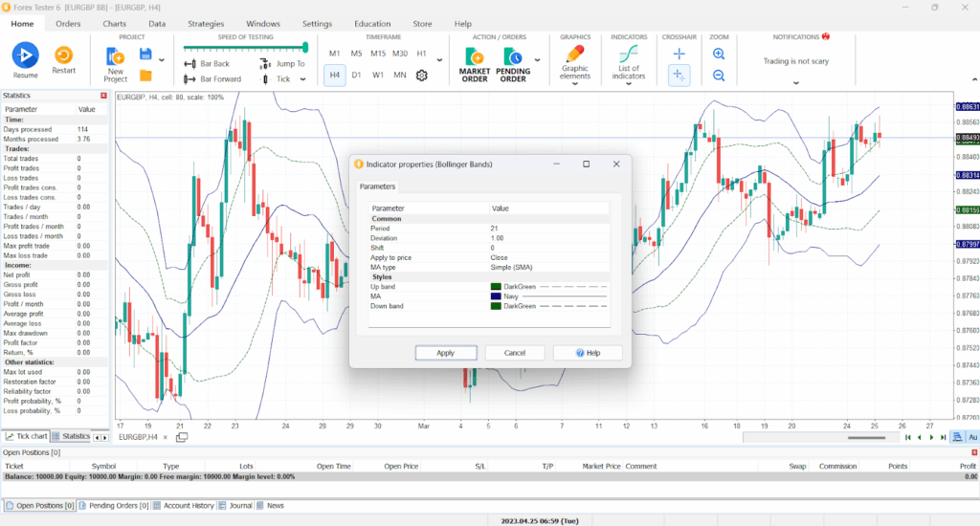Step one Bar Forward

[212, 78]
